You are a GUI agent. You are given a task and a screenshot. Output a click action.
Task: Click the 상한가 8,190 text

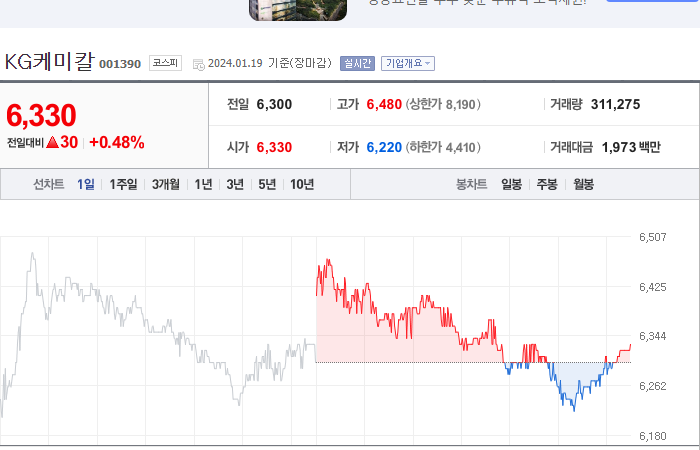pos(443,104)
